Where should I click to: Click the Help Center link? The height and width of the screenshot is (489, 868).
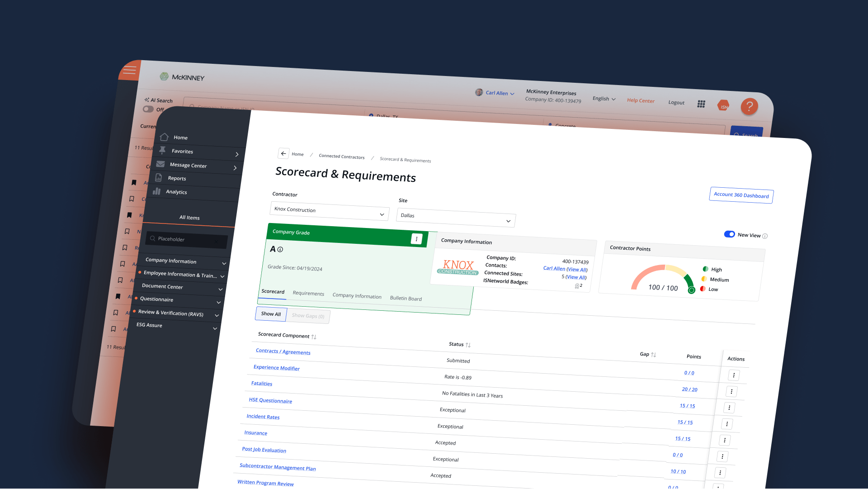point(641,100)
